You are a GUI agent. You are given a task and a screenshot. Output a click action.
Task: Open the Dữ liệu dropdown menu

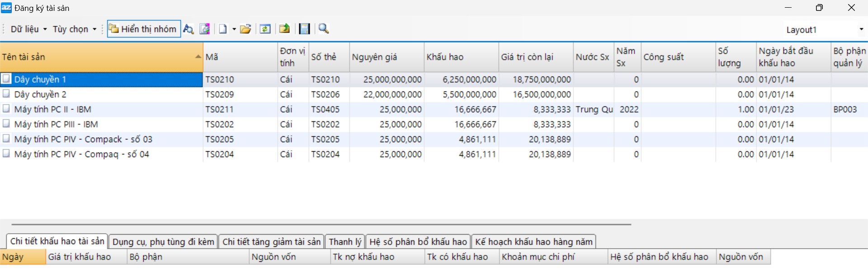pyautogui.click(x=28, y=29)
